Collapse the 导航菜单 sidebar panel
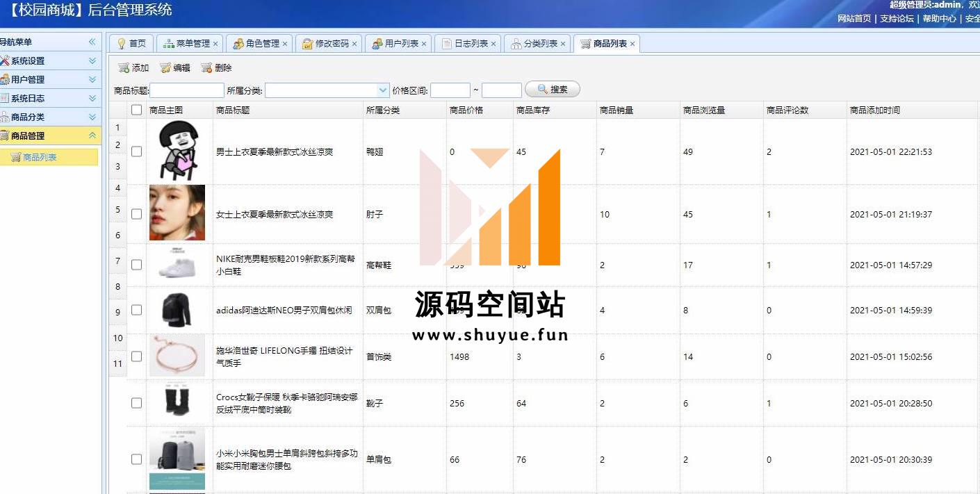This screenshot has width=980, height=494. pyautogui.click(x=92, y=42)
